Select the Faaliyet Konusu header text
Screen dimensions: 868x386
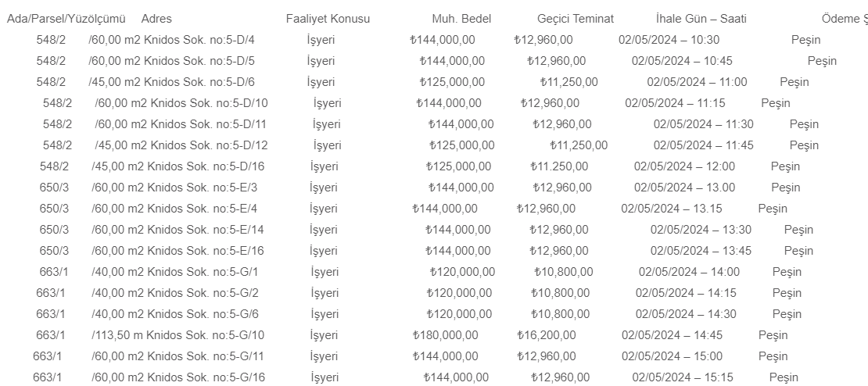click(328, 19)
